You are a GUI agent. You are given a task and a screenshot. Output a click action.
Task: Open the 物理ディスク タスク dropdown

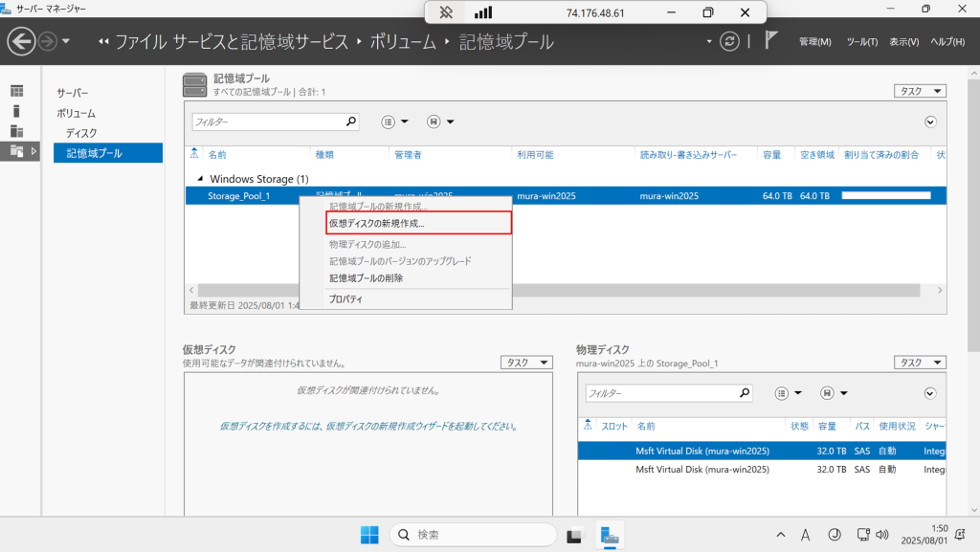920,363
